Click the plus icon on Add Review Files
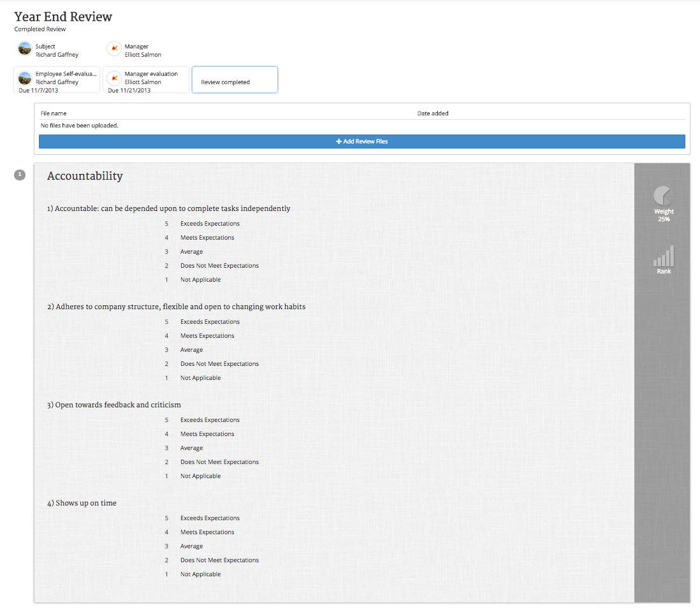Image resolution: width=700 pixels, height=612 pixels. coord(339,141)
